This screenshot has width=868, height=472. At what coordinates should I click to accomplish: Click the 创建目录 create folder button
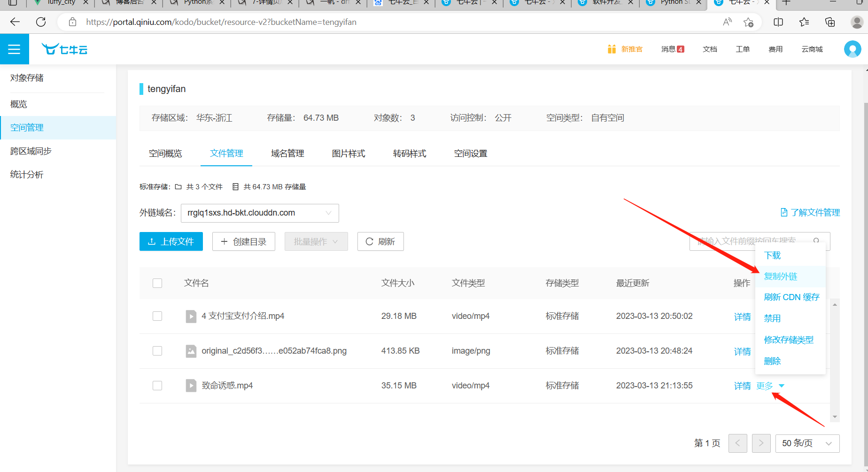[x=244, y=241]
